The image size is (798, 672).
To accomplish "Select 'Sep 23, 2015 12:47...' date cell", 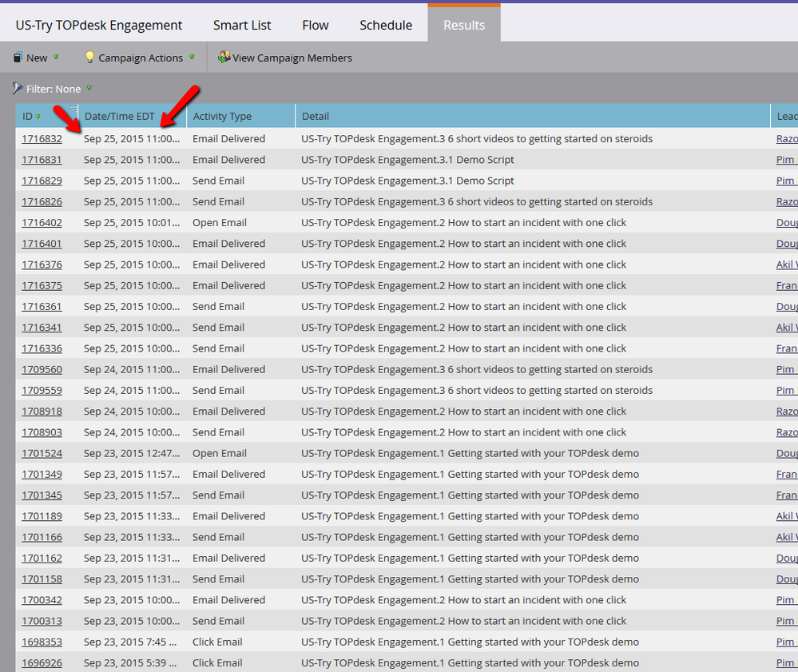I will (132, 453).
